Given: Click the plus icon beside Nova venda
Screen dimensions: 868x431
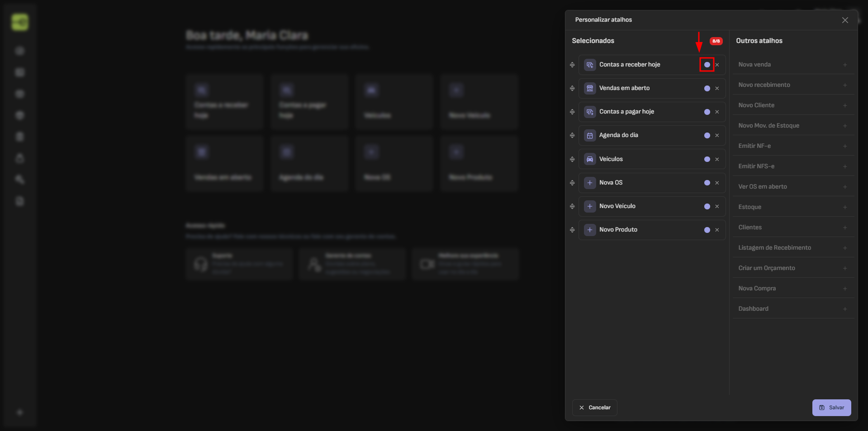Looking at the screenshot, I should (844, 65).
